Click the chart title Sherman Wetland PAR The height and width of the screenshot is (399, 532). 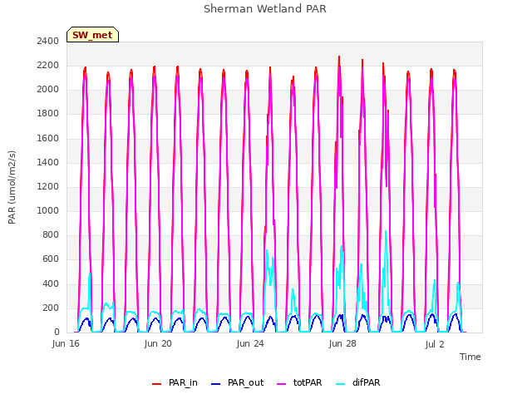[265, 9]
